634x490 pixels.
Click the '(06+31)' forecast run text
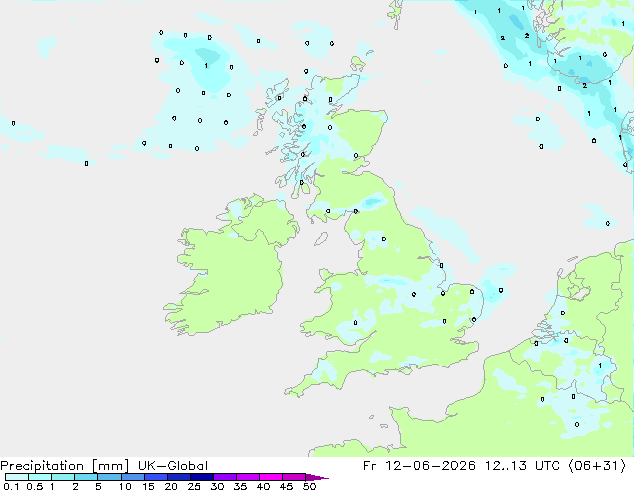(598, 466)
